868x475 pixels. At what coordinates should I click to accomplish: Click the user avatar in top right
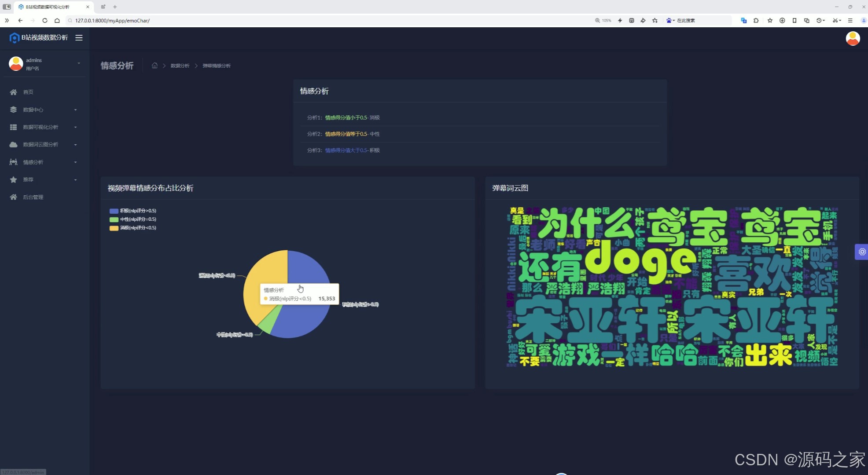click(x=853, y=38)
